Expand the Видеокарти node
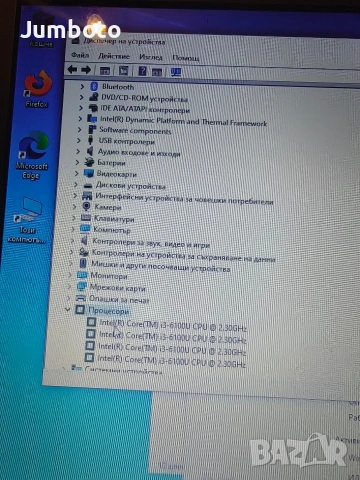Screen dimensions: 360x480 [x=77, y=173]
